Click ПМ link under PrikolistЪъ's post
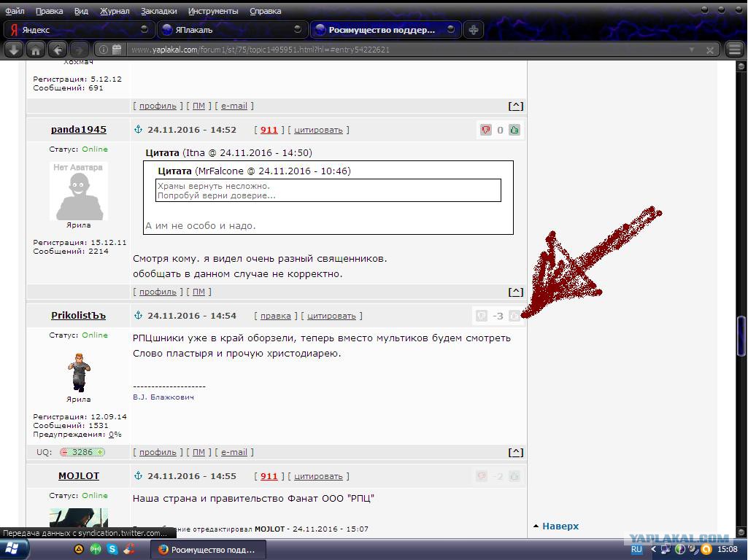 coord(199,452)
